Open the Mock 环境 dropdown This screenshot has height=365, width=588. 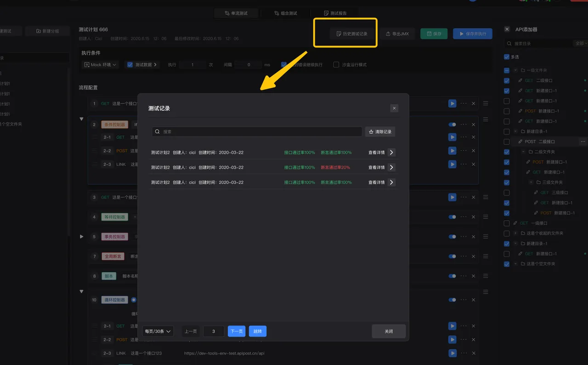(100, 65)
